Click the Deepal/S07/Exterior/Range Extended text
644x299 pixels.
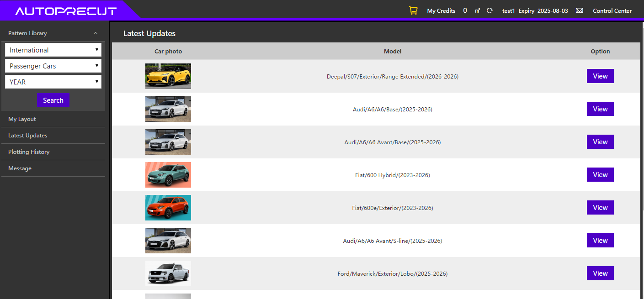[393, 77]
